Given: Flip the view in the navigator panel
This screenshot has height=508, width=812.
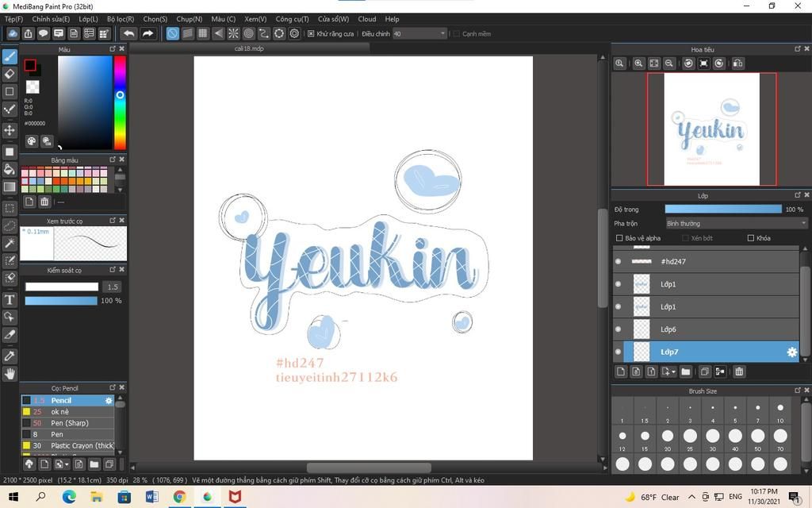Looking at the screenshot, I should point(738,63).
